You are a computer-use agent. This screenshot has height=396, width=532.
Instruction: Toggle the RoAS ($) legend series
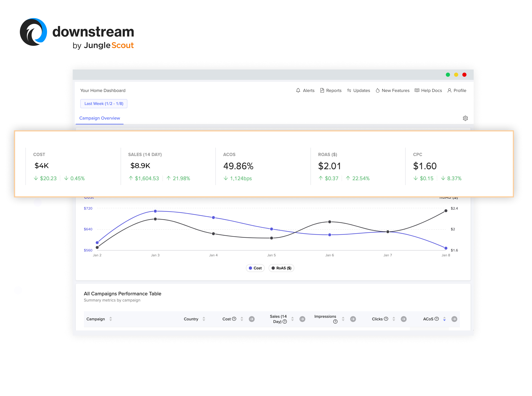point(281,268)
